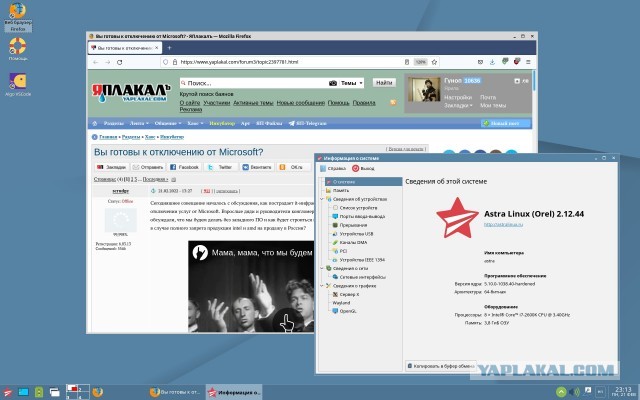
Task: Bookmark the page with the star icon
Action: pos(434,62)
